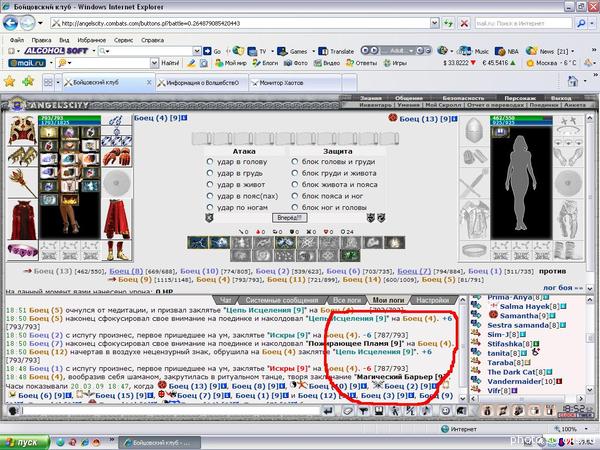This screenshot has height=450, width=600.
Task: Select attack 'удар в живот' radio button
Action: [x=210, y=184]
